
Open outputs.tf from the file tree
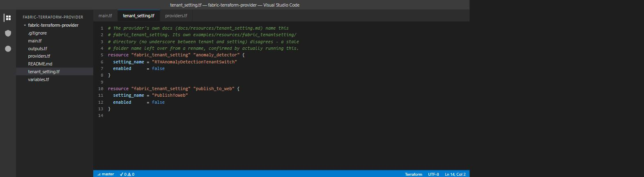click(x=37, y=49)
